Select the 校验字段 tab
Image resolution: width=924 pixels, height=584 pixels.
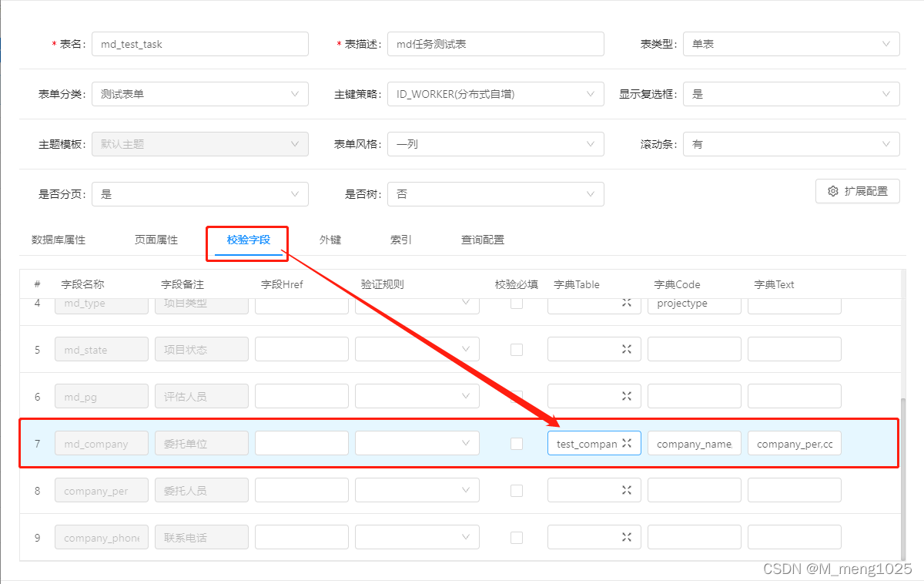(x=249, y=240)
